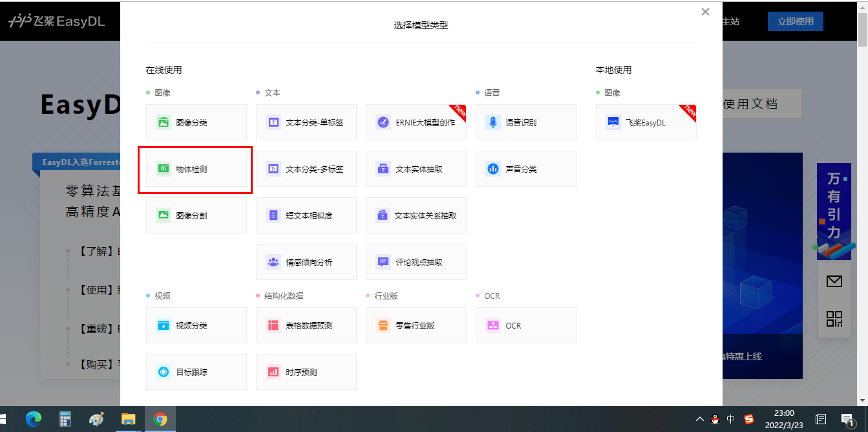The height and width of the screenshot is (432, 868).
Task: Choose the 短文本相似度 text similarity model
Action: tap(306, 215)
